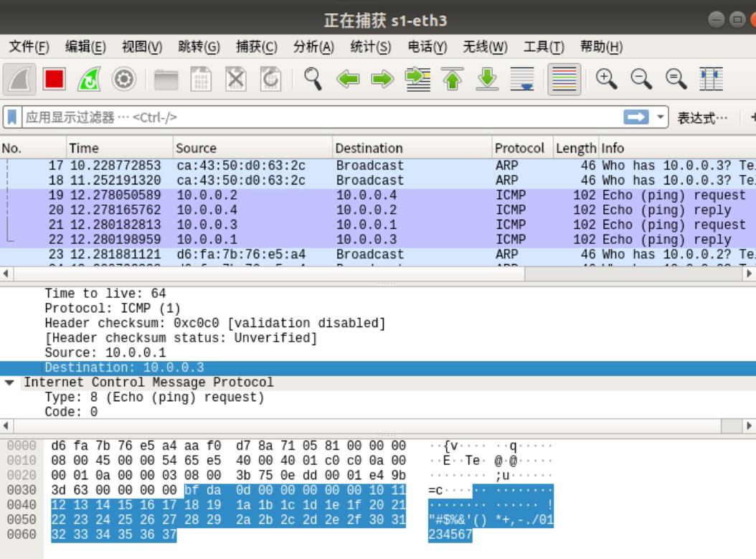Click packet list scroll right arrow

tap(749, 274)
